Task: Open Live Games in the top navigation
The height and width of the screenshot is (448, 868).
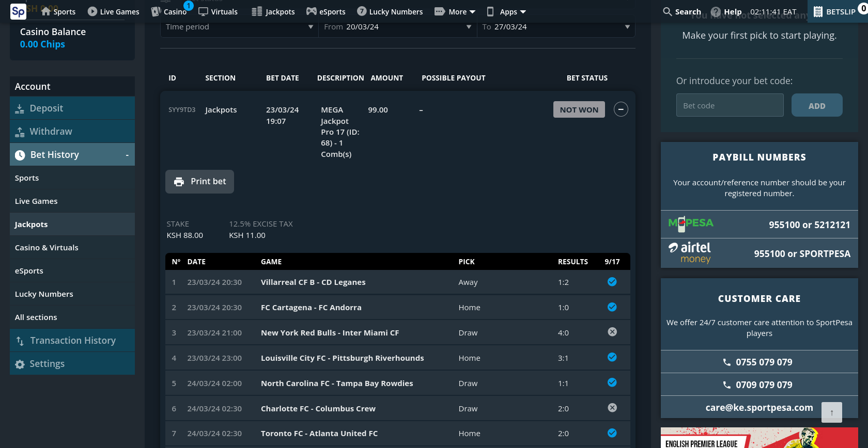Action: pos(113,11)
